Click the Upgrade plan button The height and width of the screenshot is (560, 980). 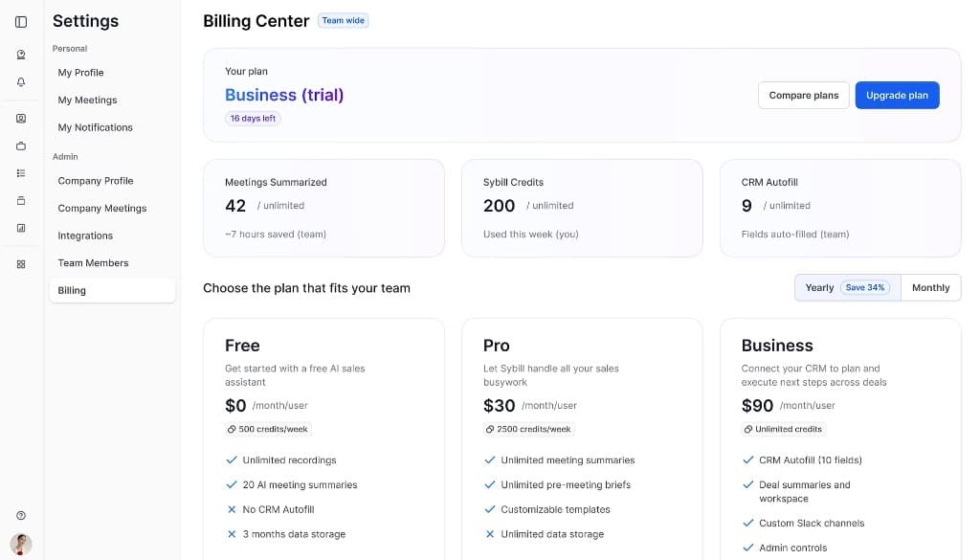click(897, 95)
